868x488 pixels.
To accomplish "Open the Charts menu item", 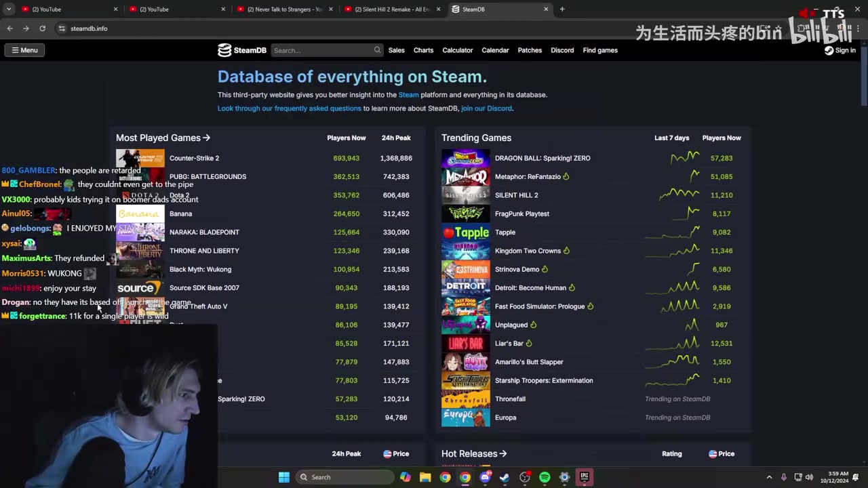I will click(x=423, y=50).
